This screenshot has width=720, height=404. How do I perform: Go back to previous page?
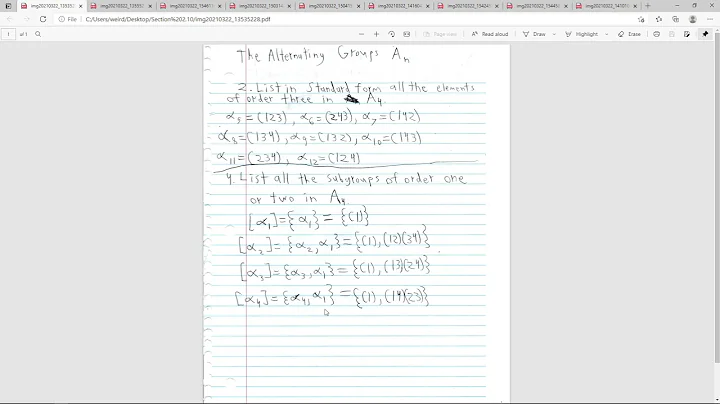[x=10, y=19]
